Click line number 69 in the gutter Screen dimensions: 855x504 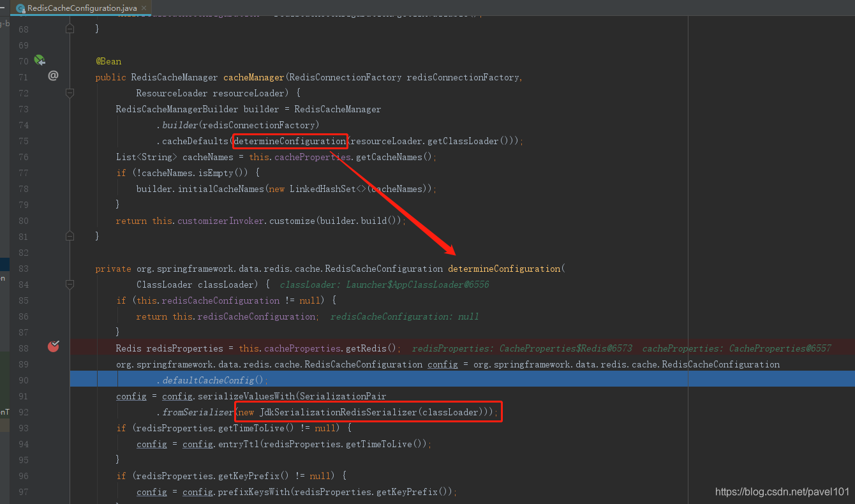coord(24,45)
